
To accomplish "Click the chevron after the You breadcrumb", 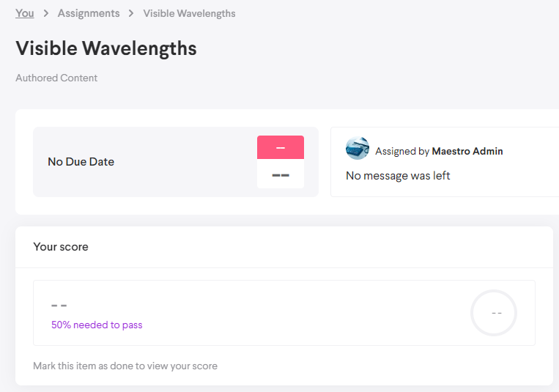I will 46,13.
